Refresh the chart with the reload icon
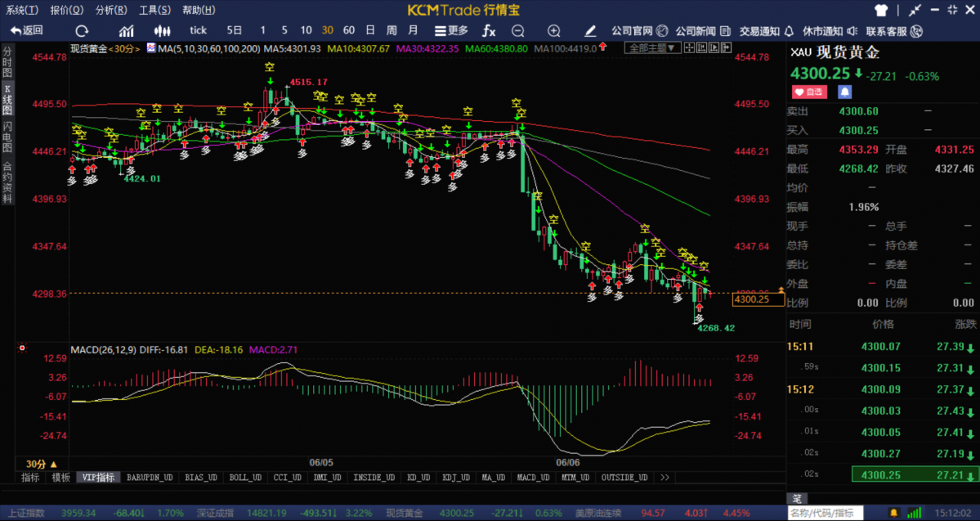This screenshot has width=980, height=521. pos(82,30)
